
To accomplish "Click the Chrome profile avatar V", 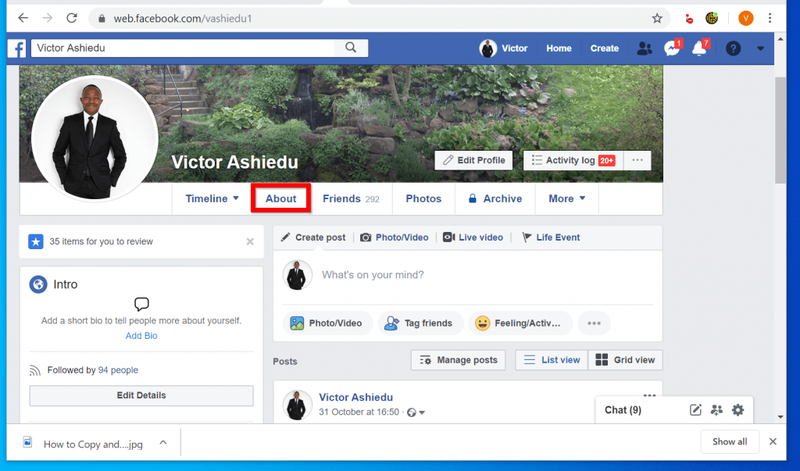I will pos(745,19).
